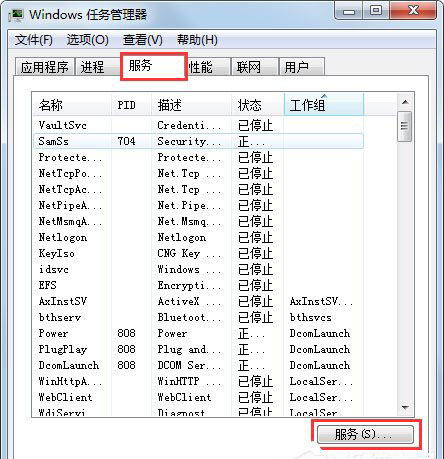444x459 pixels.
Task: Select the VaultSvc service row
Action: 198,125
